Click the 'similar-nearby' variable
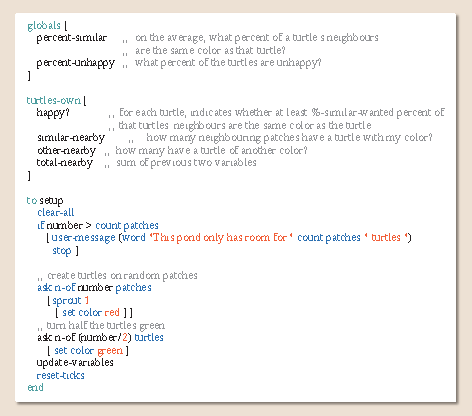This screenshot has width=472, height=416. point(71,138)
